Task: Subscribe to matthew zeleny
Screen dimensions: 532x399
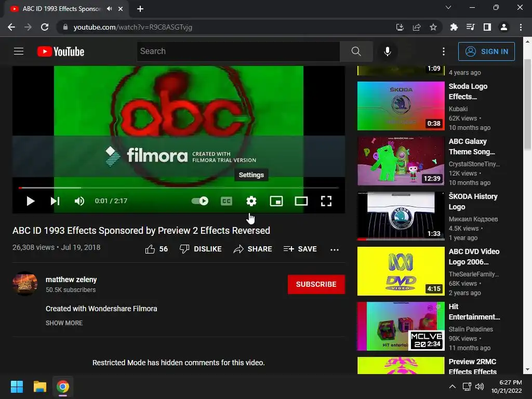Action: (x=316, y=284)
